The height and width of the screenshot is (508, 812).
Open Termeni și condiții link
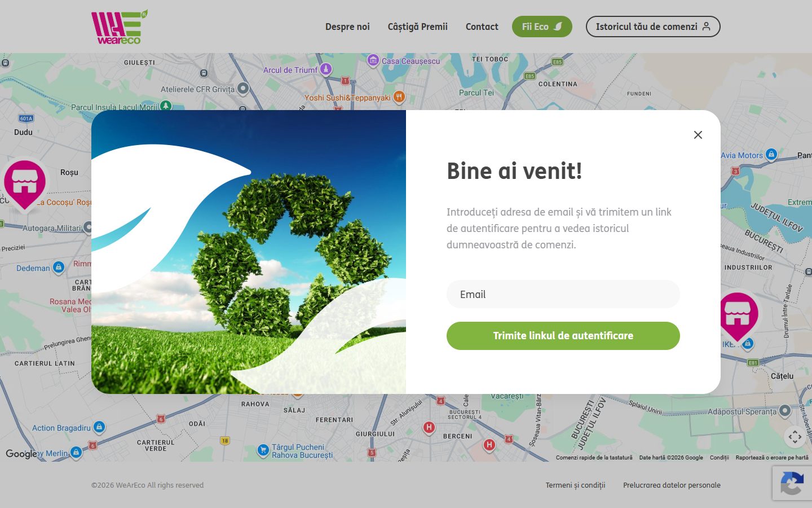(575, 485)
